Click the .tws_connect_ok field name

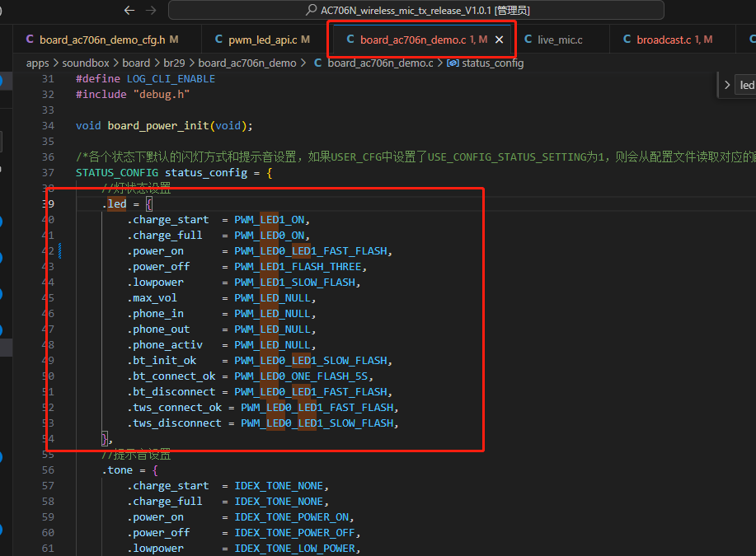174,408
